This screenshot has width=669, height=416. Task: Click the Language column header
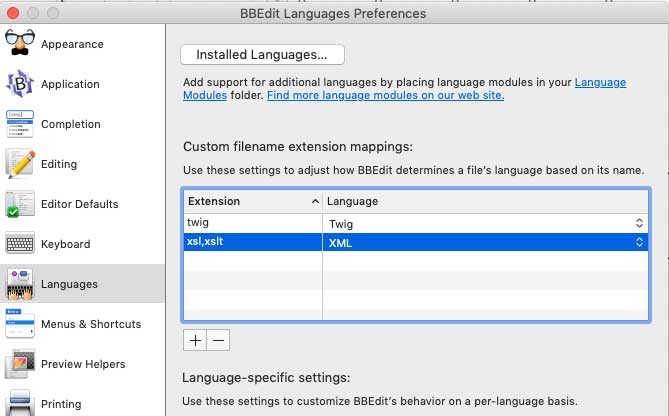pos(485,201)
